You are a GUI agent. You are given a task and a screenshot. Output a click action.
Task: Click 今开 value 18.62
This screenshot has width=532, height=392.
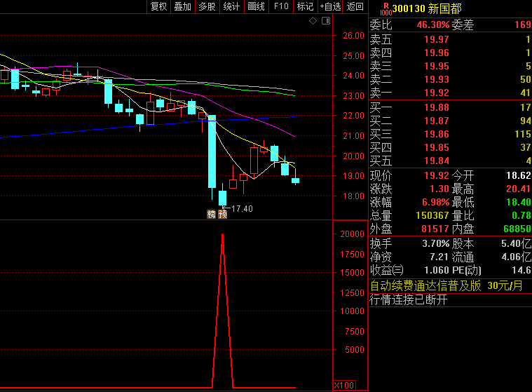point(519,175)
